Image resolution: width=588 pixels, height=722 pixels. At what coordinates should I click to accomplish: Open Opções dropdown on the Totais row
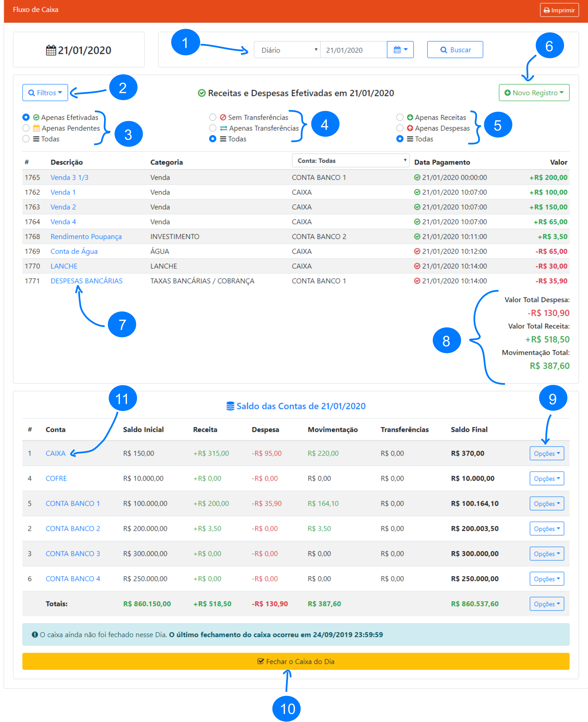[547, 604]
